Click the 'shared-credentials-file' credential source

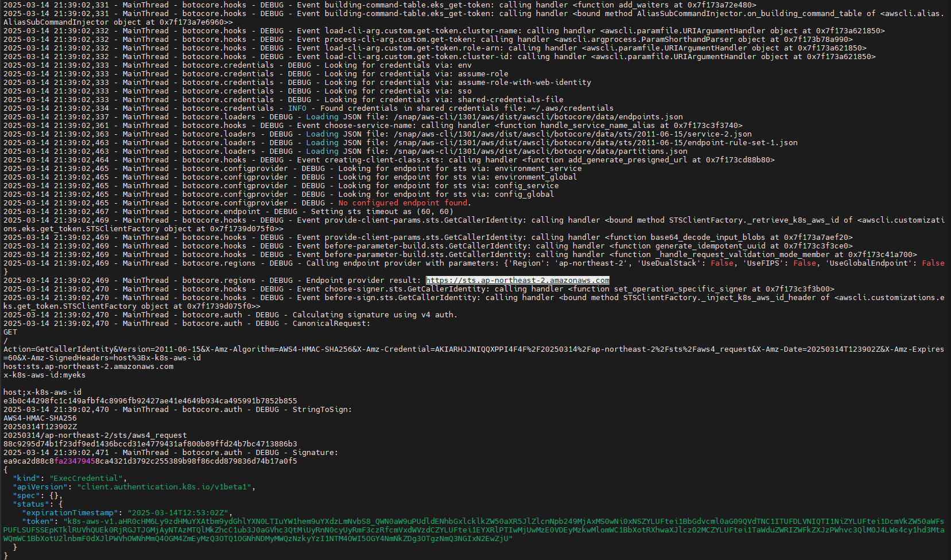pyautogui.click(x=511, y=99)
